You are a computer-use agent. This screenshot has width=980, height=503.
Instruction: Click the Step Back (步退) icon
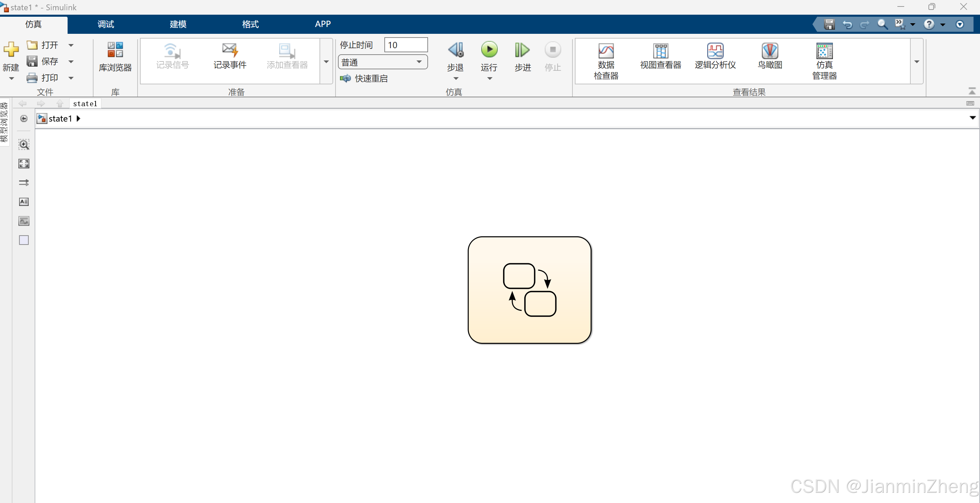pos(455,50)
